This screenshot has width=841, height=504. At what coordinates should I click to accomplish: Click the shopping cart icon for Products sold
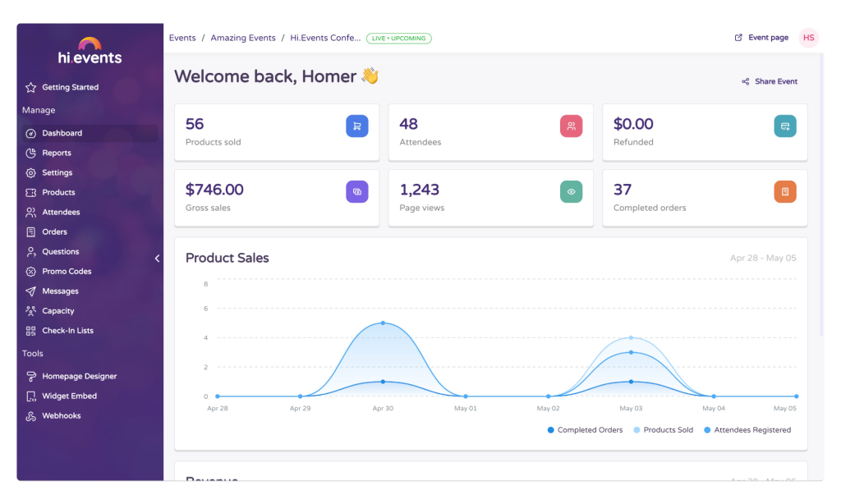click(x=356, y=126)
